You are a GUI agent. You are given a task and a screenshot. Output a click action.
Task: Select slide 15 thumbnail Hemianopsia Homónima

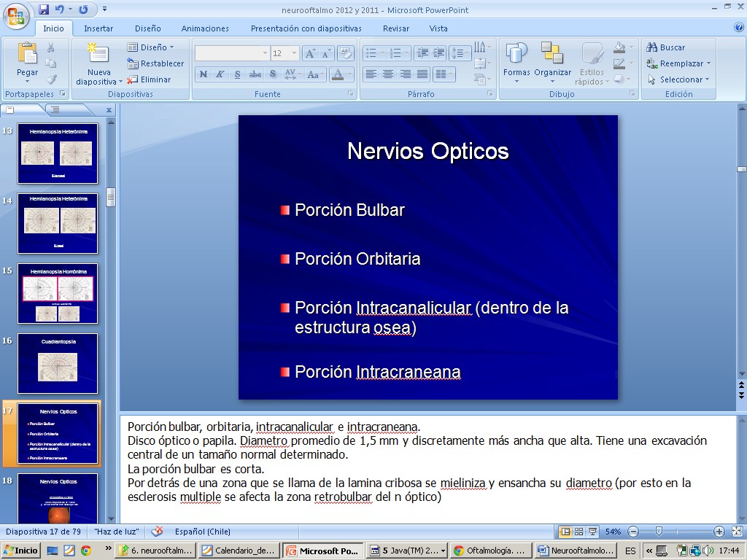point(58,294)
